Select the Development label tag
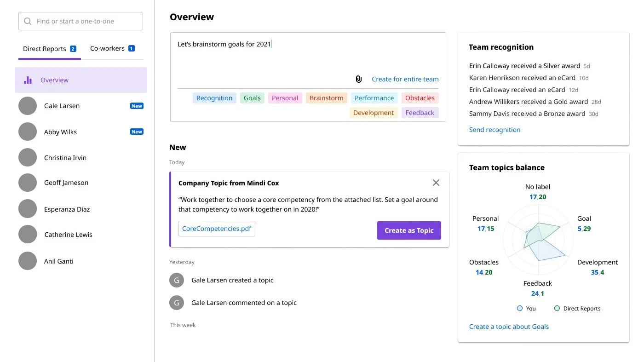Viewport: 644px width, 362px height. click(374, 113)
